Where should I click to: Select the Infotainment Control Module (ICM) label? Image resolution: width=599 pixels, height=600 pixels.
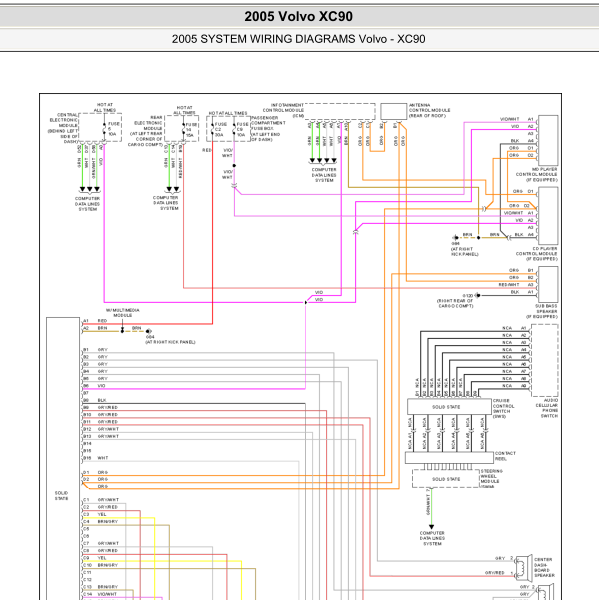point(283,110)
